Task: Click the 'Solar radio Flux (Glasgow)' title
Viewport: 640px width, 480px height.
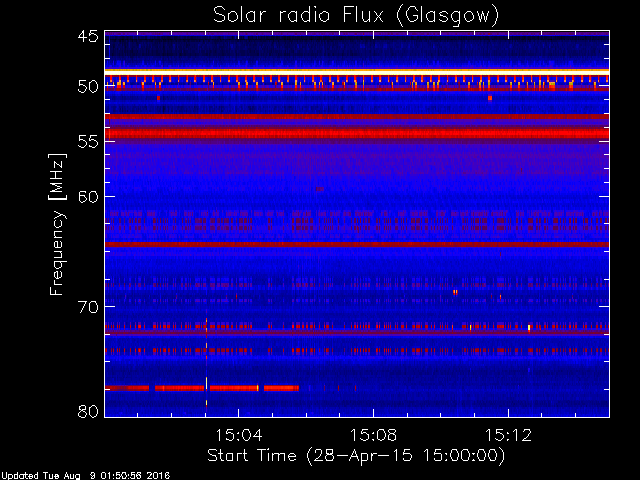Action: (356, 16)
